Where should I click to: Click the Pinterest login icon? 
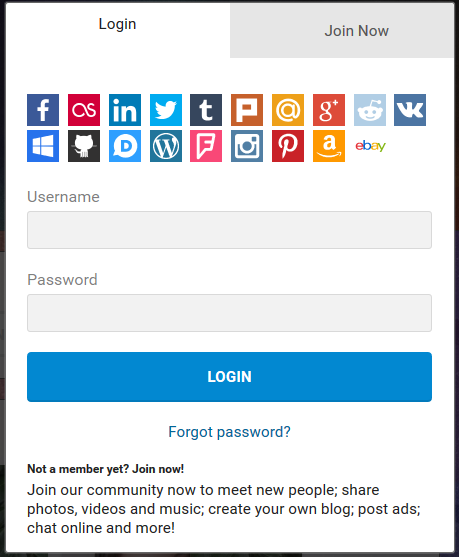[288, 146]
